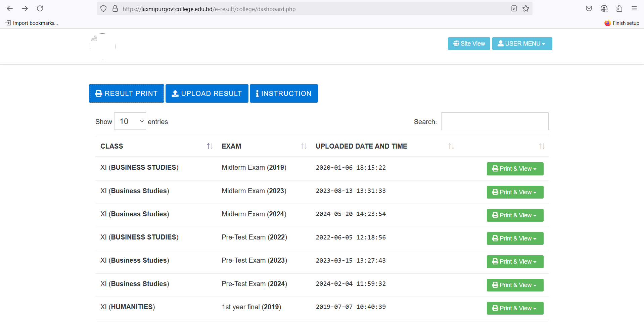Open the Show entries count dropdown

pyautogui.click(x=130, y=121)
